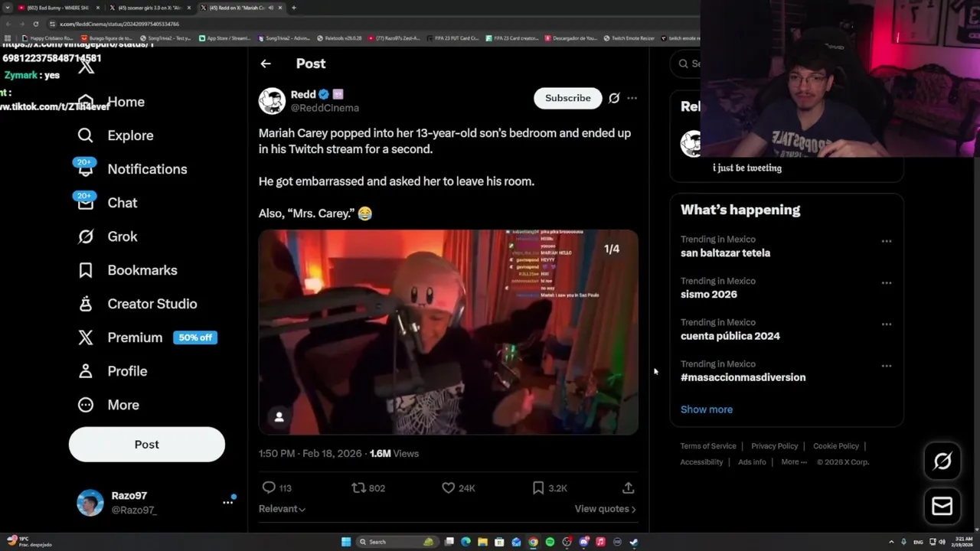The width and height of the screenshot is (980, 551).
Task: Open Ads info footer link
Action: coord(752,462)
